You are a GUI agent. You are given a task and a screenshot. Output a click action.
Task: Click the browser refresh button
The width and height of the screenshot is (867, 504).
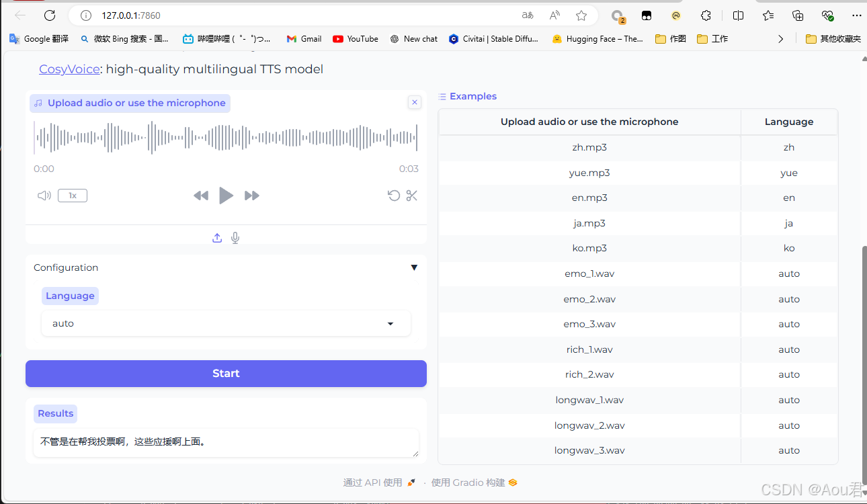pos(50,15)
